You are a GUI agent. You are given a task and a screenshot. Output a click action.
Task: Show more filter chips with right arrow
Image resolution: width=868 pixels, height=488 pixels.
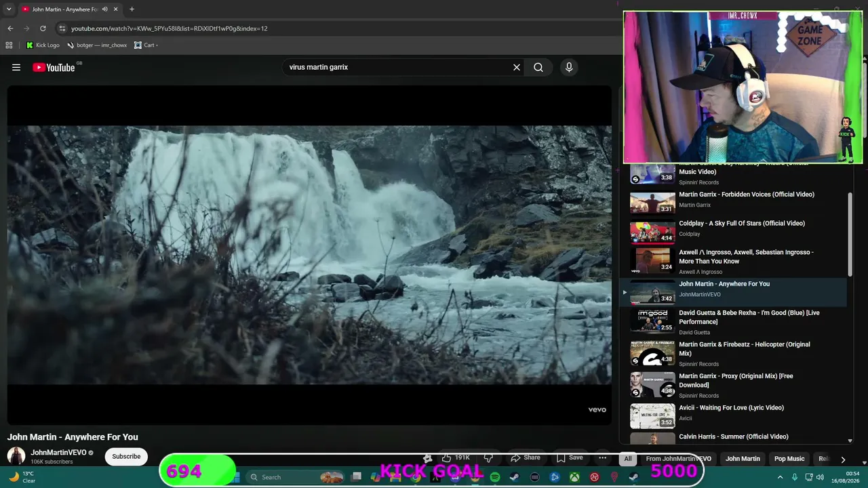pos(843,459)
